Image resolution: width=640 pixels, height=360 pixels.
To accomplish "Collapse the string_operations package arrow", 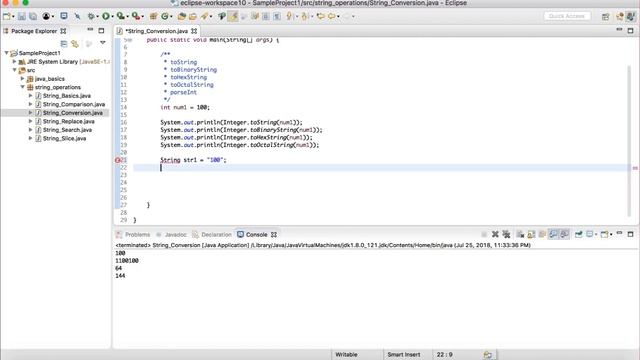I will [x=22, y=87].
